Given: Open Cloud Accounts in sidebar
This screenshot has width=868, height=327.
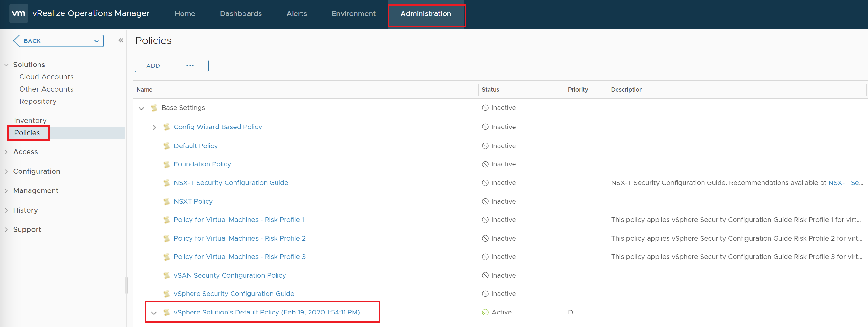Looking at the screenshot, I should click(x=47, y=77).
